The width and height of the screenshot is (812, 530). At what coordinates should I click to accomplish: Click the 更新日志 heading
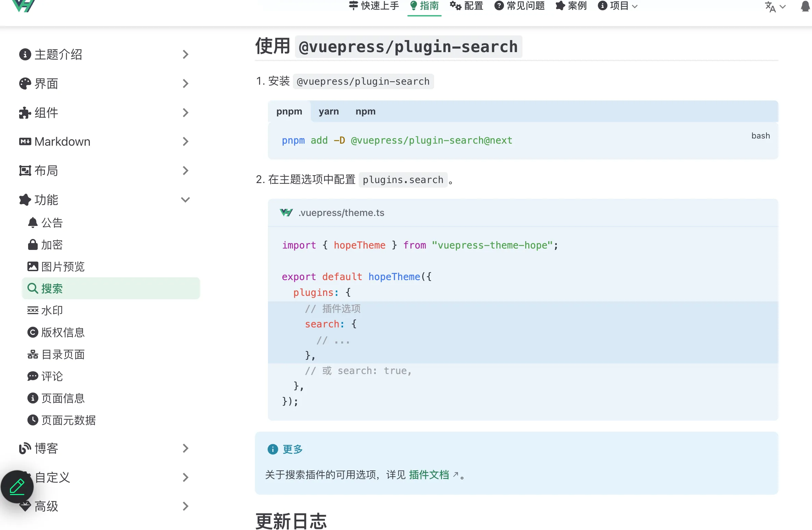[x=291, y=521]
